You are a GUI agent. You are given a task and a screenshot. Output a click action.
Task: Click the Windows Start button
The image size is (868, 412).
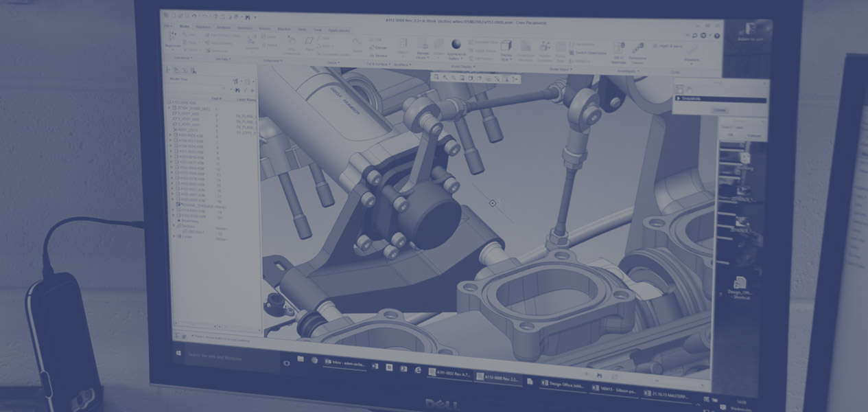(178, 353)
